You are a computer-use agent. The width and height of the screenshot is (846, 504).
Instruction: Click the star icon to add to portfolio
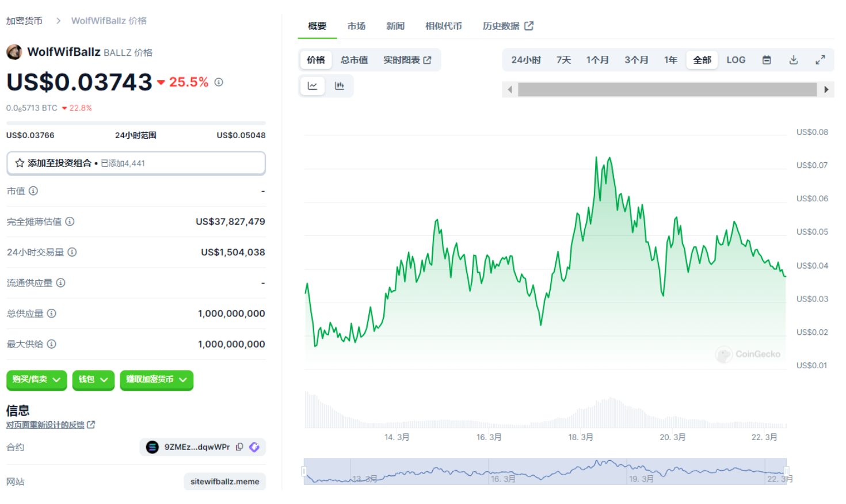pyautogui.click(x=20, y=163)
